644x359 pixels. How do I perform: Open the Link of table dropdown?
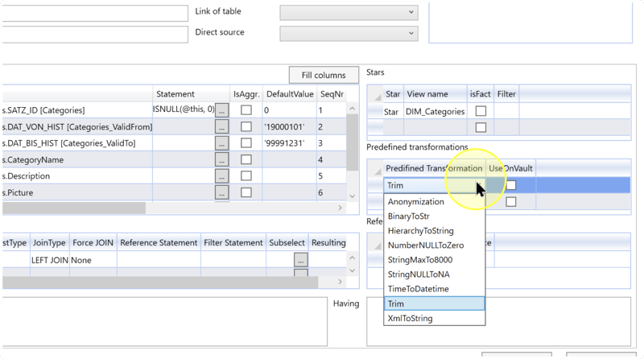349,12
